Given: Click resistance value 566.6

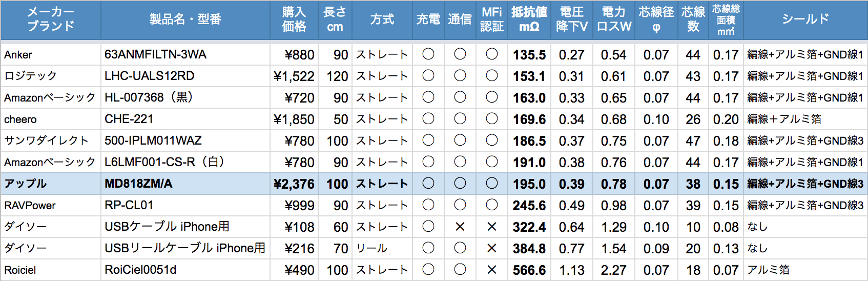Looking at the screenshot, I should (x=529, y=270).
